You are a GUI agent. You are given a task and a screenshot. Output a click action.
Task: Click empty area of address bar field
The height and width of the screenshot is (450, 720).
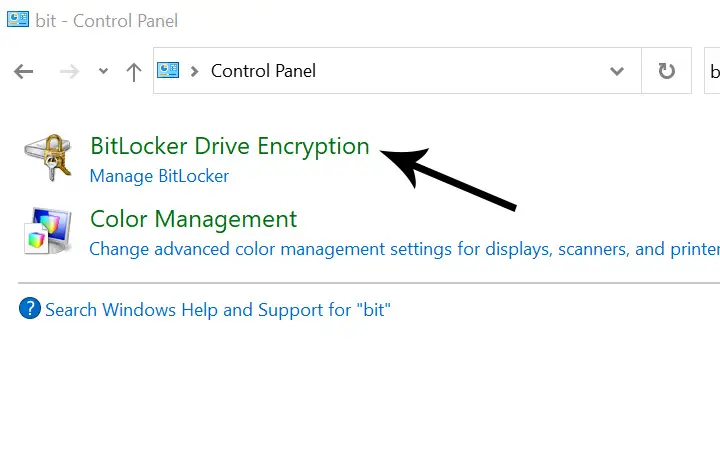click(x=459, y=71)
